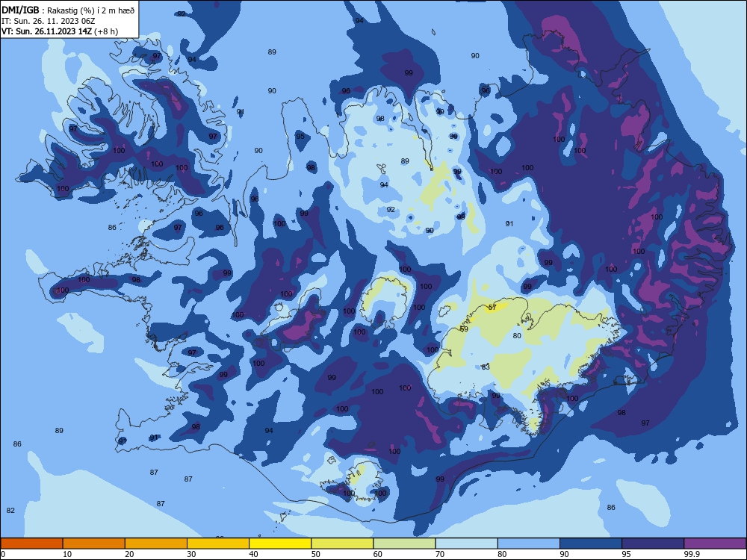Click the '83' humidity value on the map
Screen dimensions: 747x560
486,367
